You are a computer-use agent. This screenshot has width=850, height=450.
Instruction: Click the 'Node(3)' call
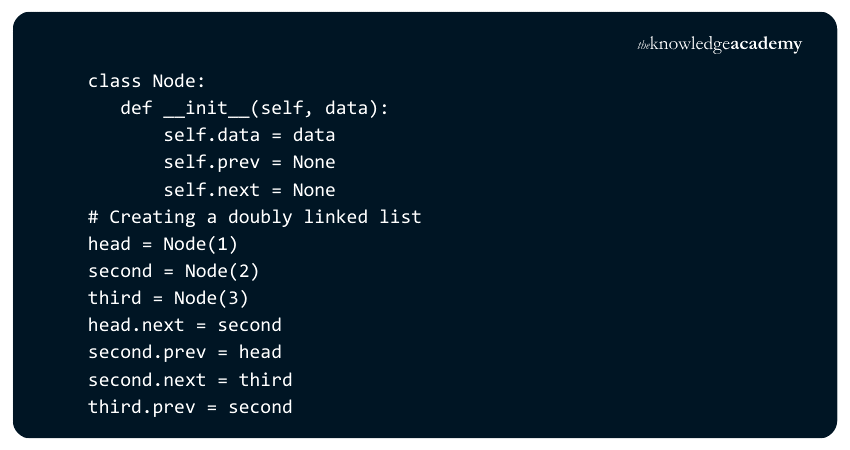point(211,298)
